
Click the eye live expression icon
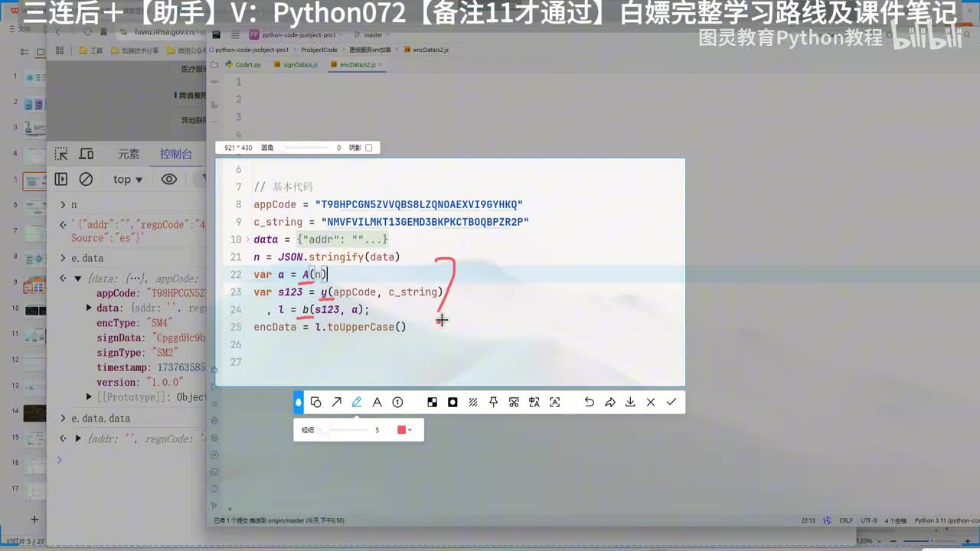tap(169, 179)
